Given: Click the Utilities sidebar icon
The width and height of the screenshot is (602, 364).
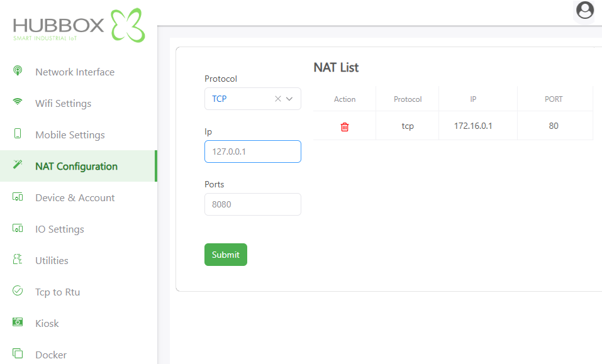Looking at the screenshot, I should coord(18,260).
